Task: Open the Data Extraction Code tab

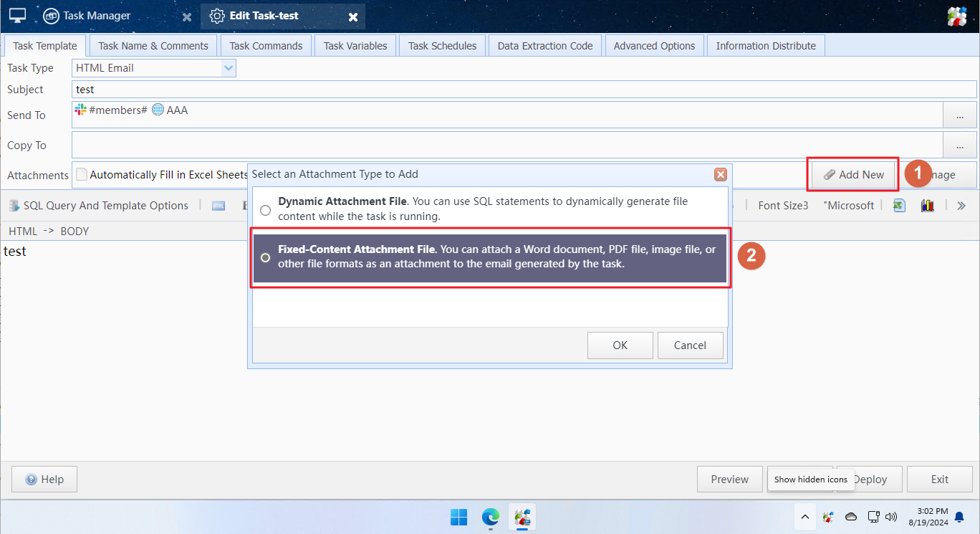Action: pos(545,46)
